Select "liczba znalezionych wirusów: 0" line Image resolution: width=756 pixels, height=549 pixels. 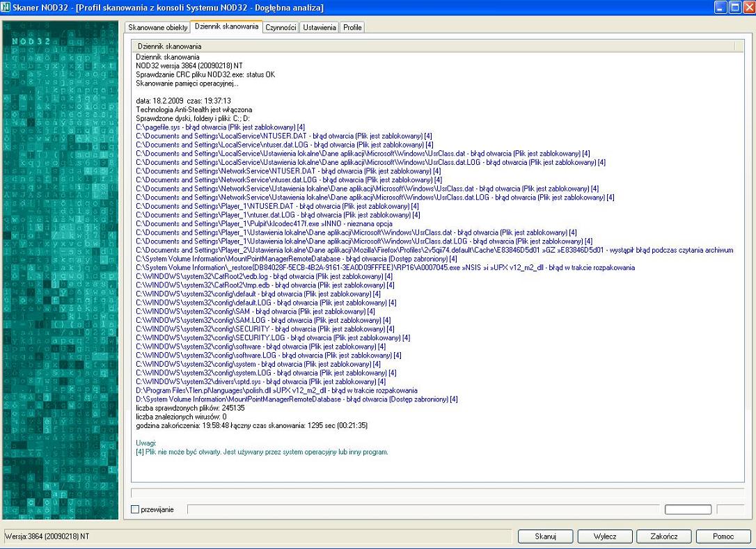click(x=181, y=417)
